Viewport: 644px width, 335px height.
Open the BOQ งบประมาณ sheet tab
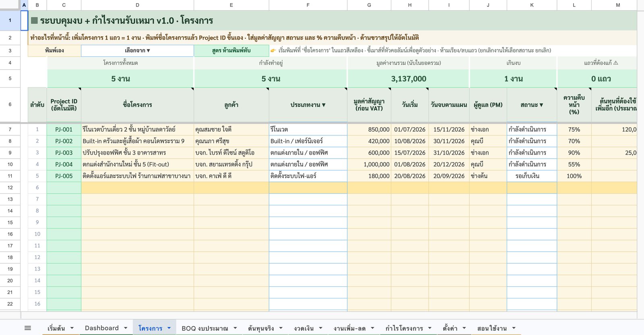(205, 328)
